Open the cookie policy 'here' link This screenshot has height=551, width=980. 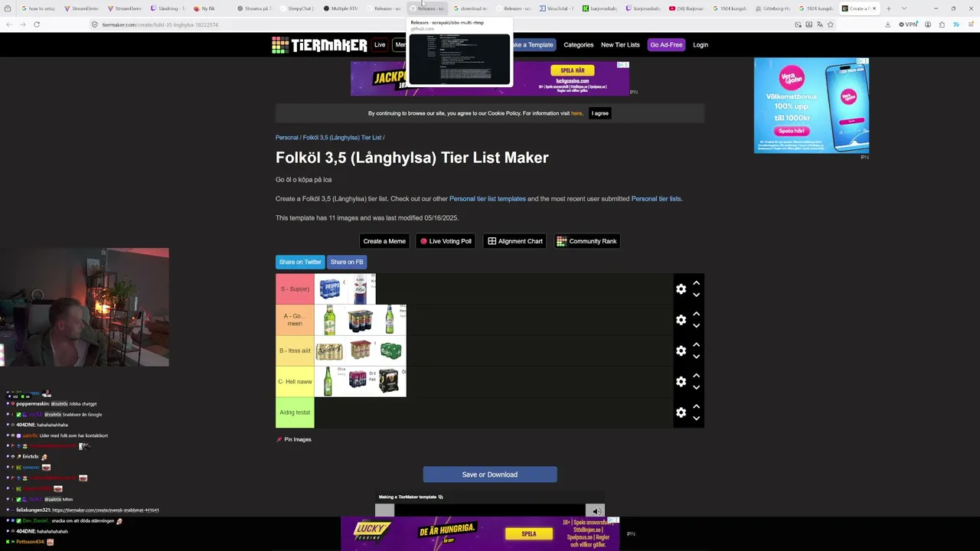[577, 113]
